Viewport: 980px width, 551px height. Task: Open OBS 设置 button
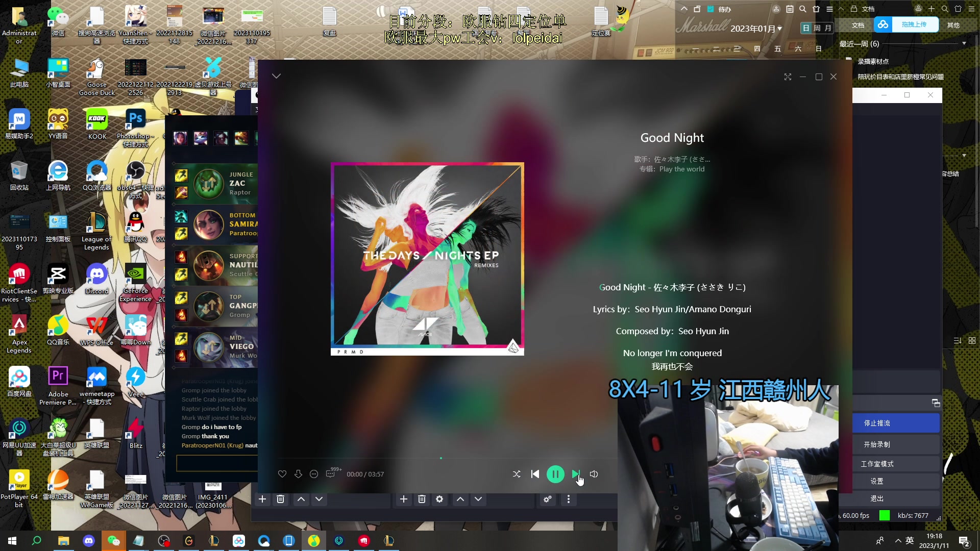coord(896,481)
